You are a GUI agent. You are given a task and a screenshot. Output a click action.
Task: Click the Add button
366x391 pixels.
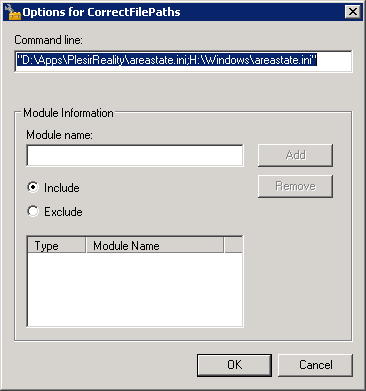coord(295,155)
